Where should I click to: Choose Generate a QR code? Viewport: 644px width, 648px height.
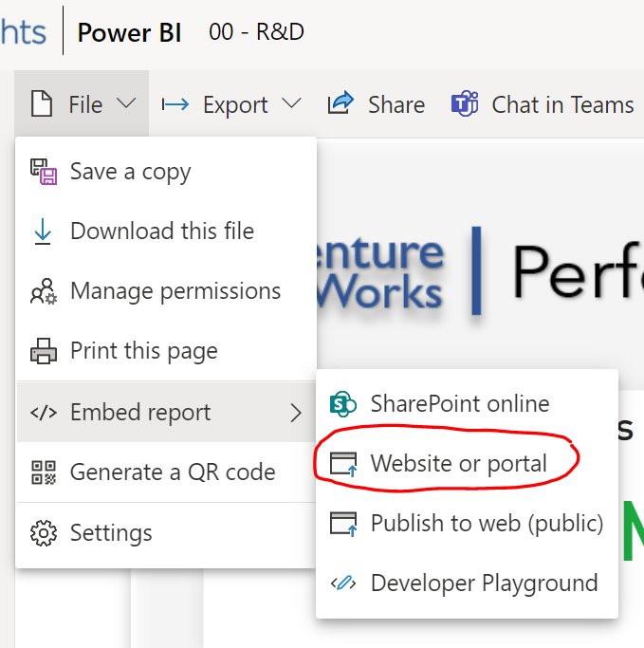[166, 472]
